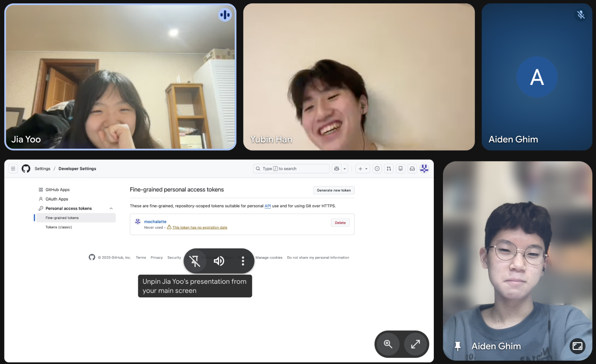The image size is (596, 364).
Task: Click picture-in-picture icon on Aiden Ghim's tile
Action: click(x=577, y=346)
